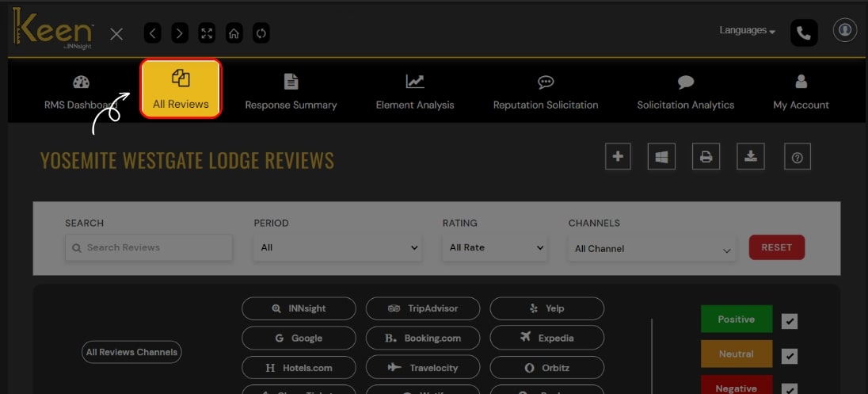Click the red Negative label
This screenshot has width=868, height=394.
point(737,385)
